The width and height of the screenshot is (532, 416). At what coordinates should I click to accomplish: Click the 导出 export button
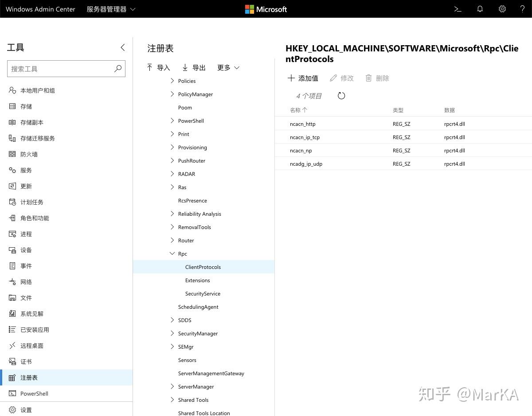[194, 67]
